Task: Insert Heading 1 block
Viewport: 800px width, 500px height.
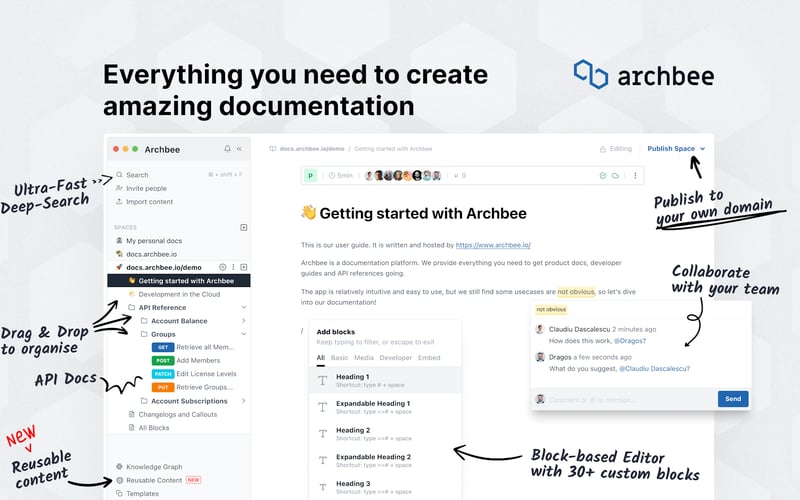Action: (x=385, y=380)
